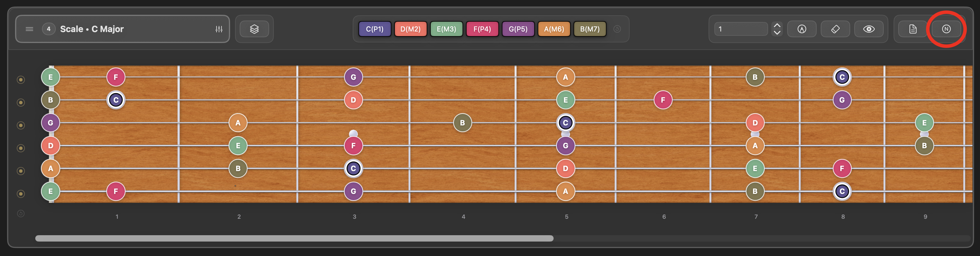Click the horizontal fretboard scrollbar thumb
The image size is (980, 256).
[295, 238]
